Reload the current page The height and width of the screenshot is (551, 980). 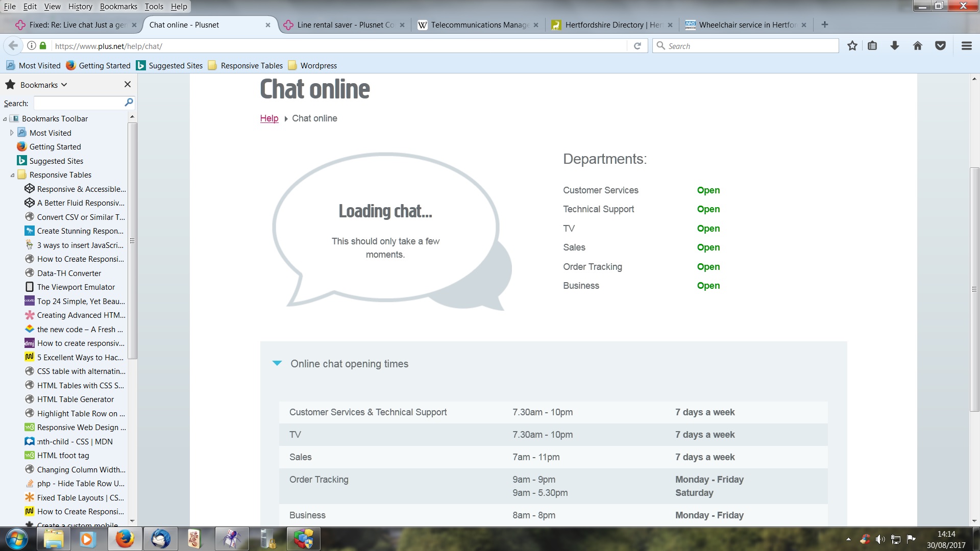(638, 45)
